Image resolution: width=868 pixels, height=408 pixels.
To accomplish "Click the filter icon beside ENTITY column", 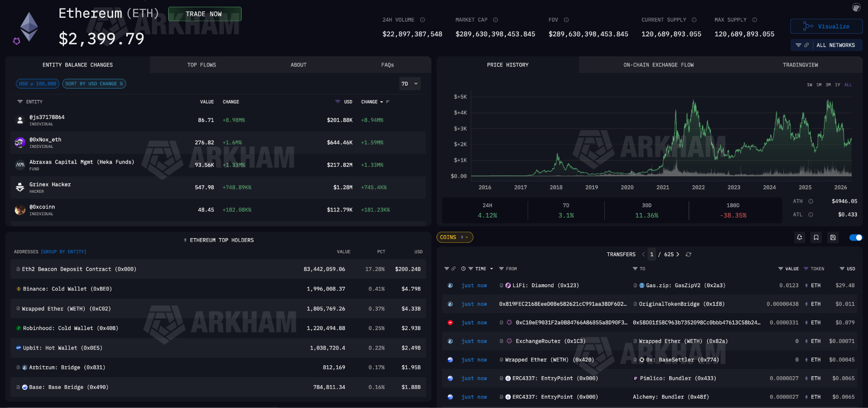I will pos(20,102).
